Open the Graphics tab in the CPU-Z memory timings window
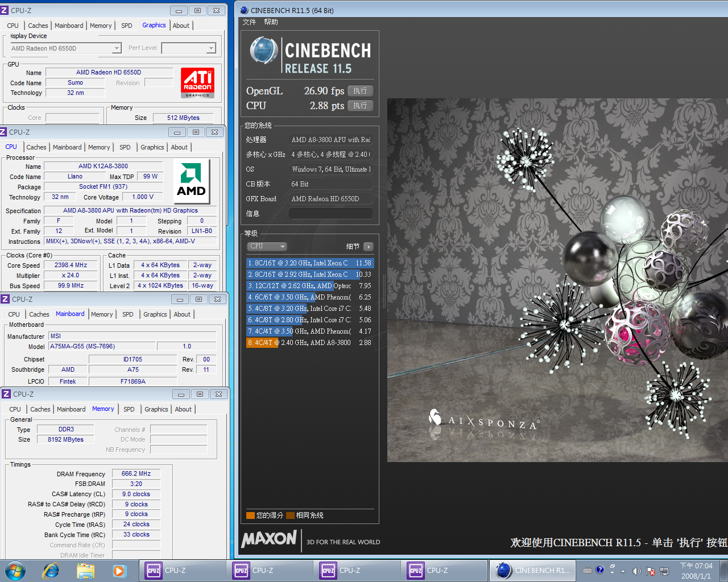Viewport: 728px width, 582px height. click(156, 409)
